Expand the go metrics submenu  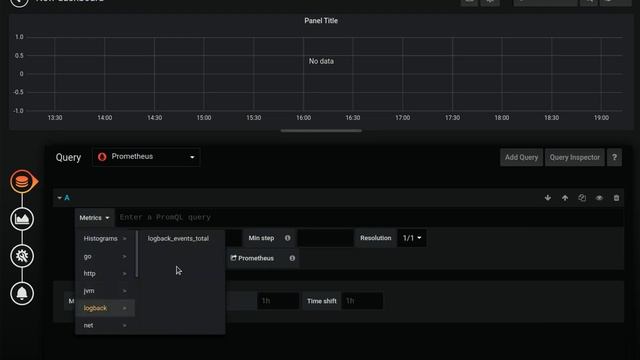coord(105,256)
